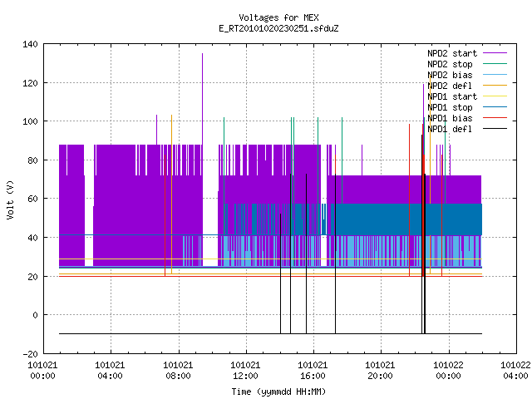Click the x-axis label 101021 08:00

[x=178, y=371]
